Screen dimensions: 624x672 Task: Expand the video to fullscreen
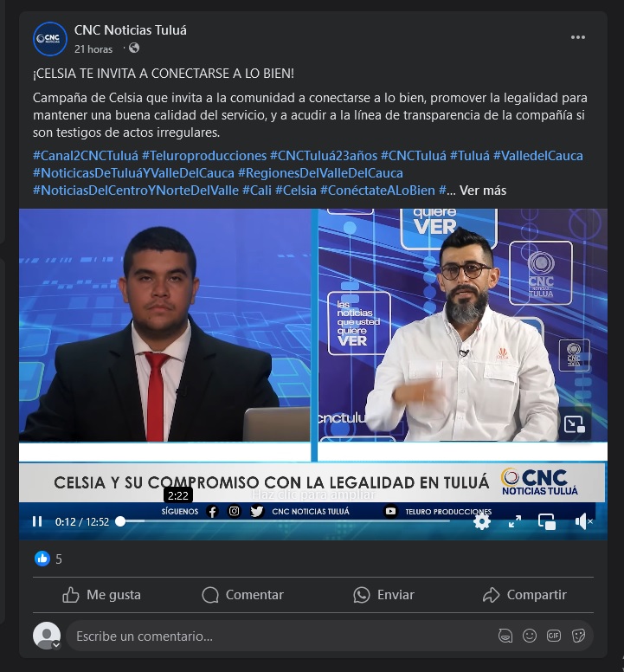tap(515, 521)
